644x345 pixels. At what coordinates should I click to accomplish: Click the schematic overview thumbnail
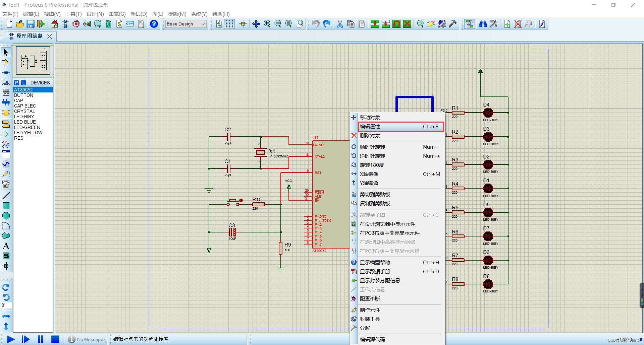(x=33, y=60)
